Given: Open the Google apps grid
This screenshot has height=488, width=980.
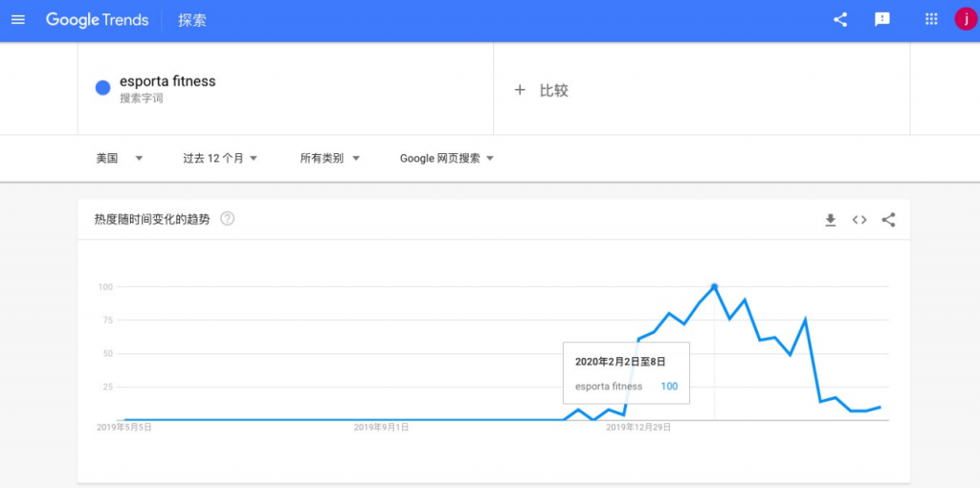Looking at the screenshot, I should coord(931,19).
